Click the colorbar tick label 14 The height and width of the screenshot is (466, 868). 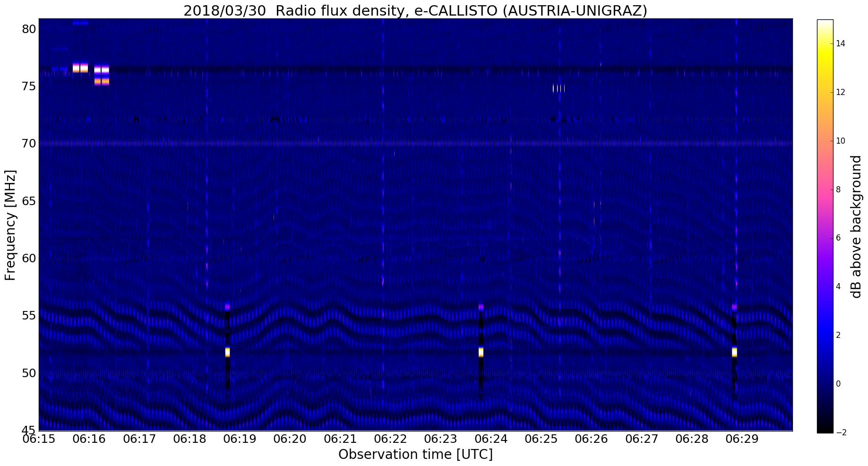point(841,43)
